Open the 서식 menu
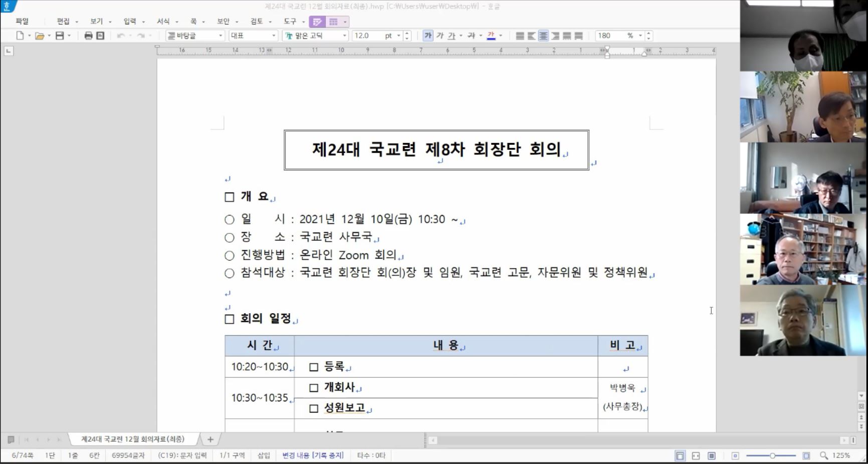 [163, 21]
